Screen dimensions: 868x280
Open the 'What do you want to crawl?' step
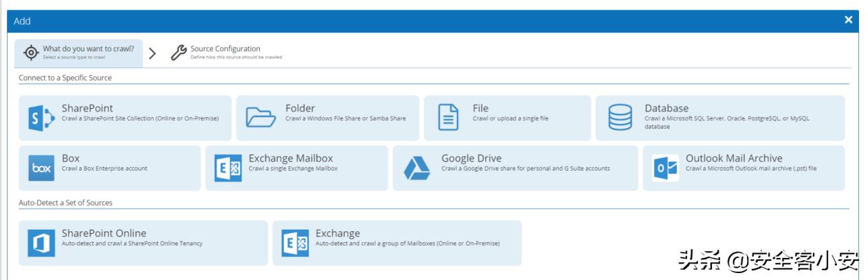tap(78, 53)
